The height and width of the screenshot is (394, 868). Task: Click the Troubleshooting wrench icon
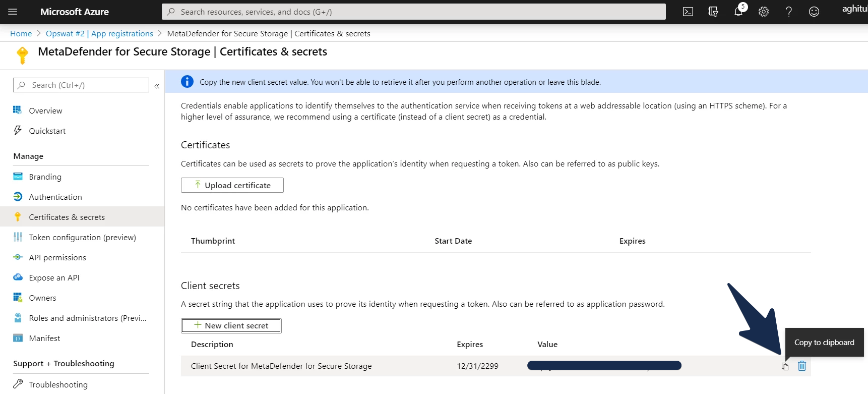[18, 383]
